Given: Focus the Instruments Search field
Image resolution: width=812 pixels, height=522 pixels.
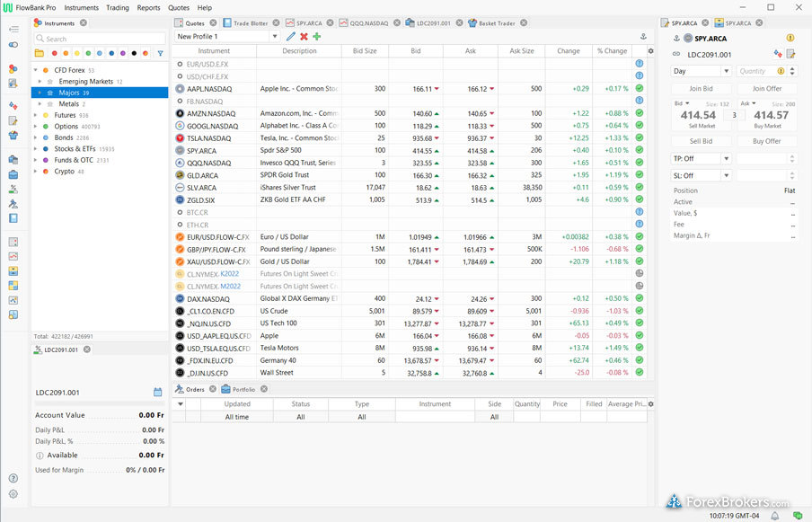Looking at the screenshot, I should (x=100, y=39).
